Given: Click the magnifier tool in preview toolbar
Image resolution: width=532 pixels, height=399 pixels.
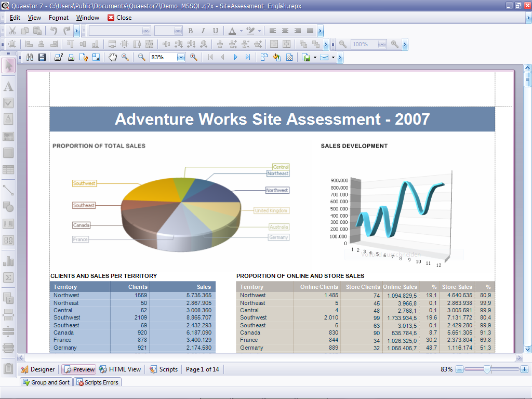Looking at the screenshot, I should coord(125,57).
